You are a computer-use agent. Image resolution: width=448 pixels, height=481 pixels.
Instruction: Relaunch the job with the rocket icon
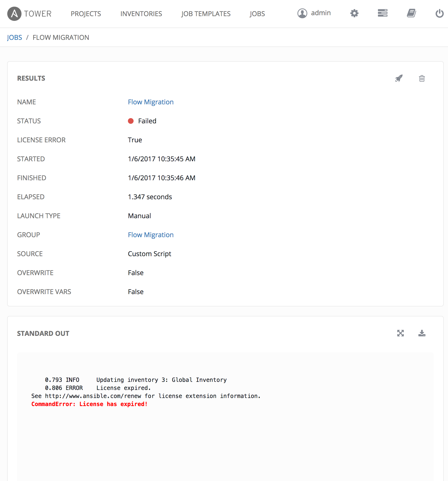coord(399,79)
